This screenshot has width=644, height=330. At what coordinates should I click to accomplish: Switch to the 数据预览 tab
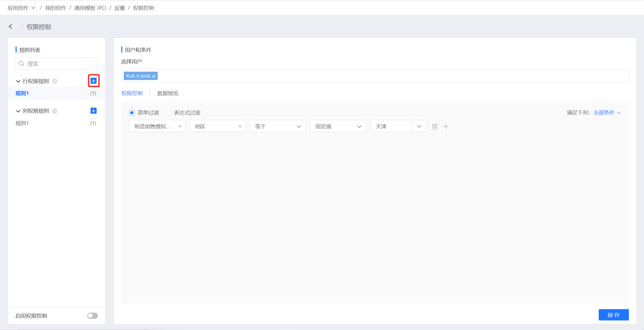[168, 93]
